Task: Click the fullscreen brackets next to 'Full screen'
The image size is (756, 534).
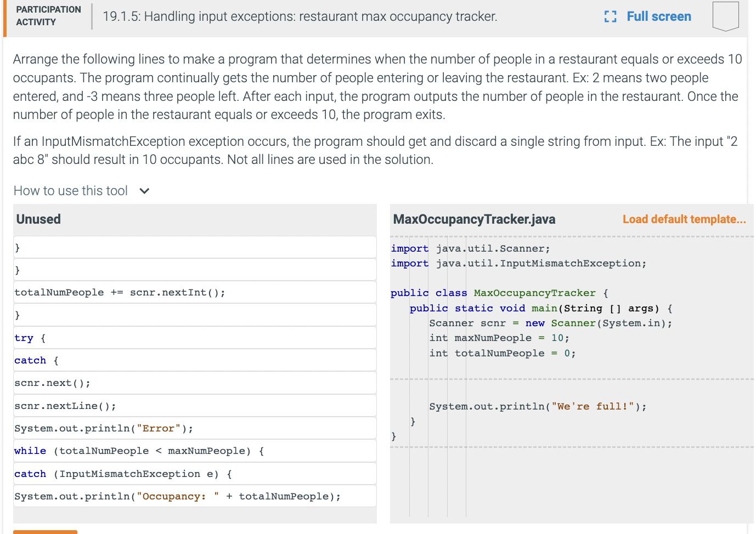Action: pos(610,16)
